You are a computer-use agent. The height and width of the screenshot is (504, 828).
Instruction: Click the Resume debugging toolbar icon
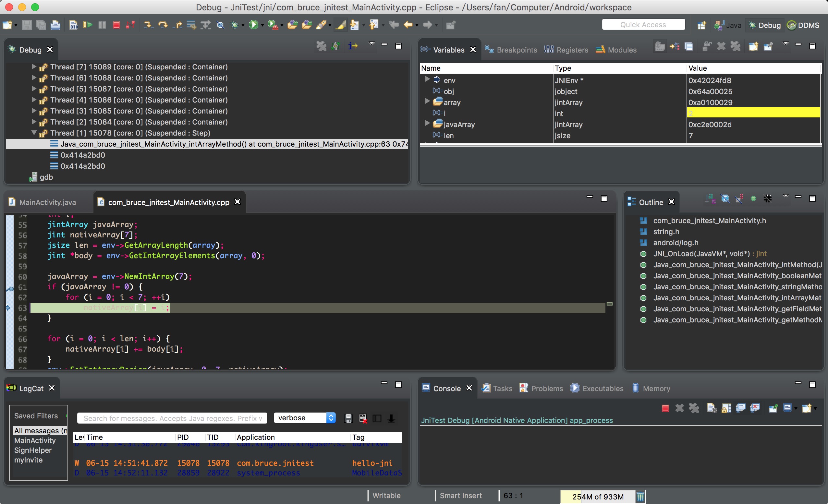(x=87, y=25)
